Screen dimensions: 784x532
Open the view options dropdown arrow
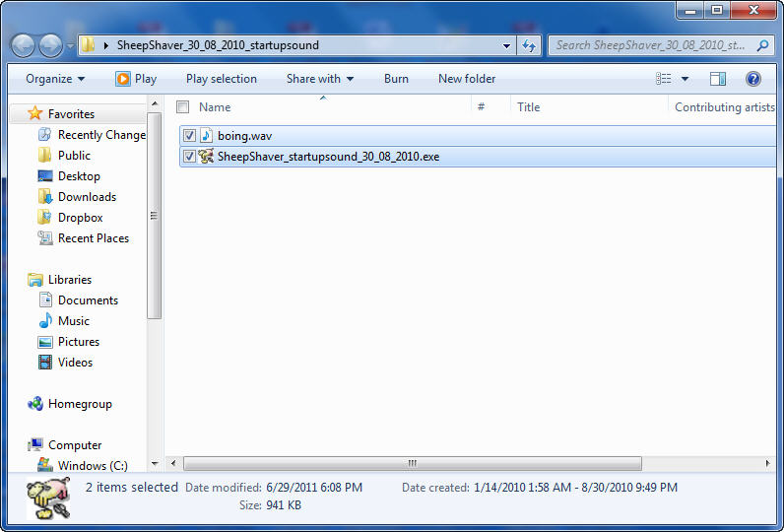pos(685,79)
